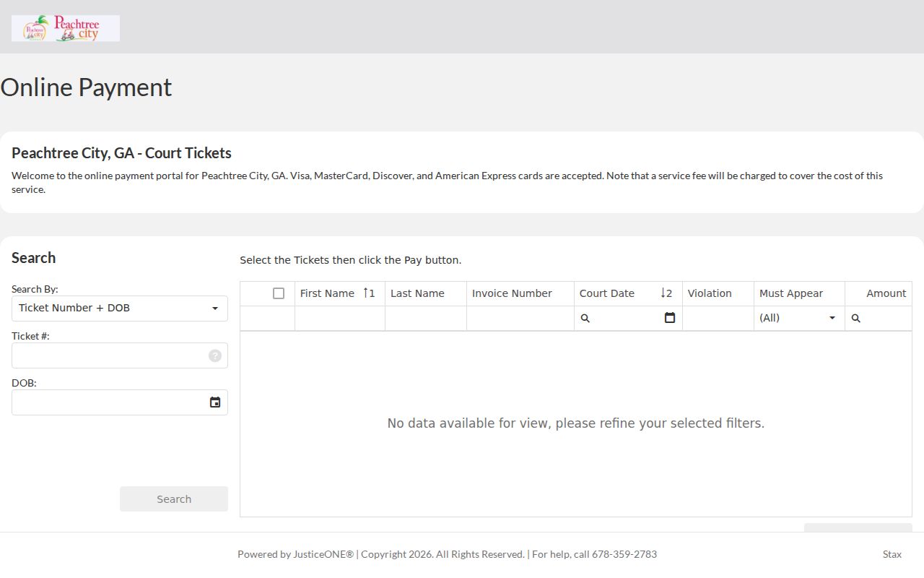Image resolution: width=924 pixels, height=578 pixels.
Task: Click the Invoice Number filter field
Action: (520, 318)
